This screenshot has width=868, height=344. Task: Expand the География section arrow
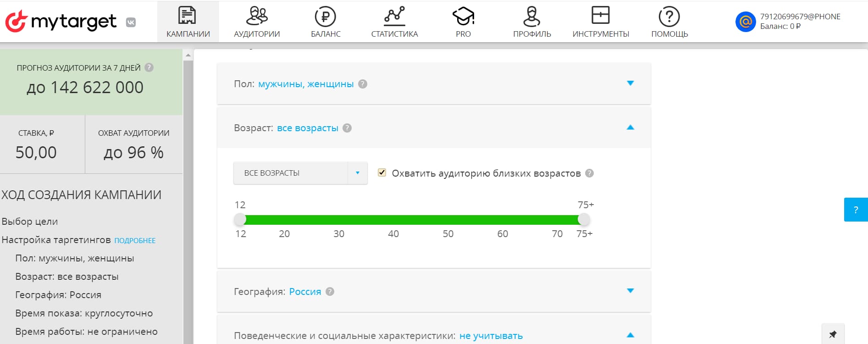click(x=630, y=290)
